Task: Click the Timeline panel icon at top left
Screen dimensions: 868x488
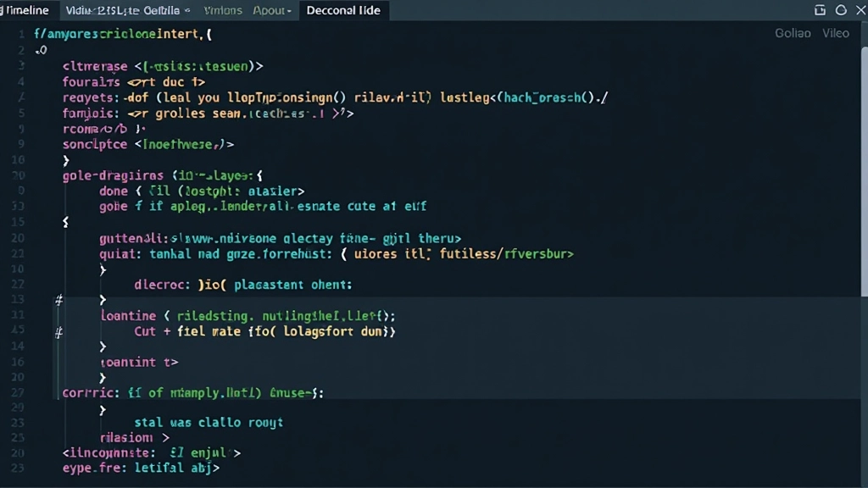Action: (5, 9)
